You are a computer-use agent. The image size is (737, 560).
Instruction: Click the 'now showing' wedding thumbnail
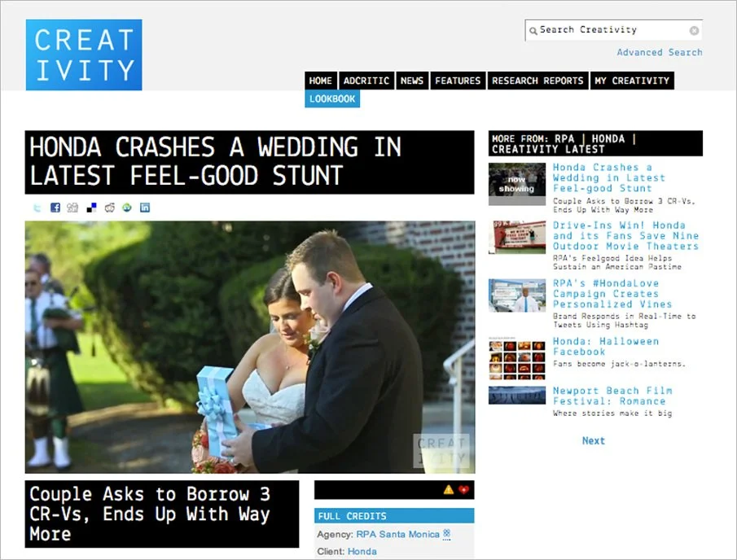tap(517, 184)
